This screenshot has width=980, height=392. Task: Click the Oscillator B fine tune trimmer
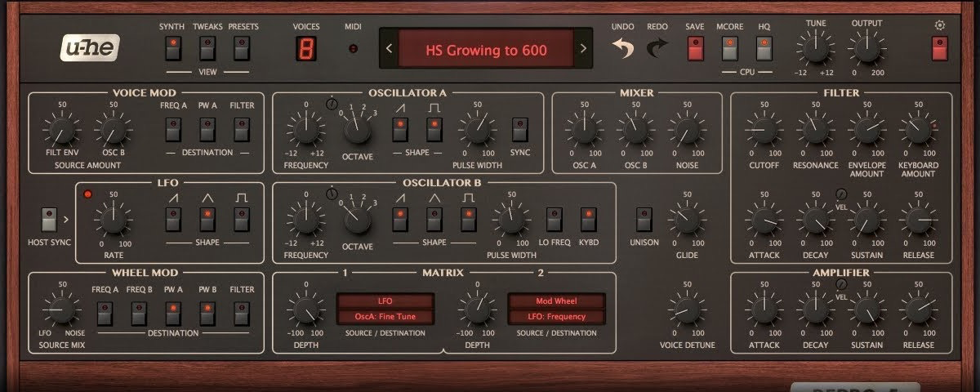click(331, 194)
